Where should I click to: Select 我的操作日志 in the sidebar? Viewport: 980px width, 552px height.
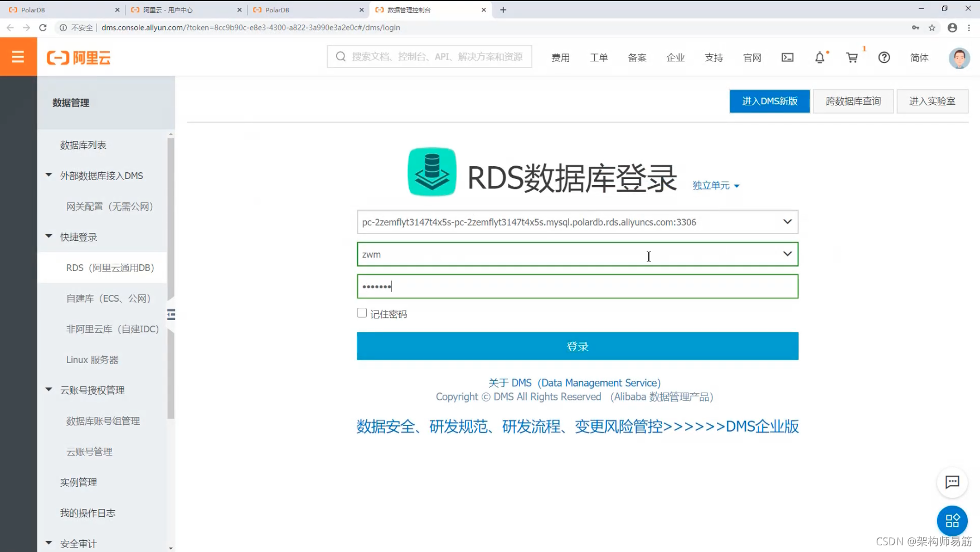pos(88,513)
